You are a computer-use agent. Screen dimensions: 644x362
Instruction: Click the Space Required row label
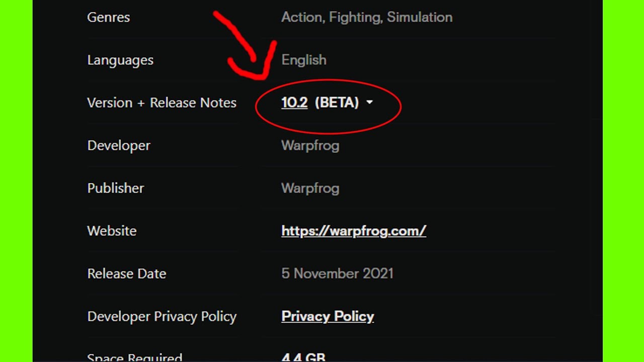pyautogui.click(x=134, y=357)
